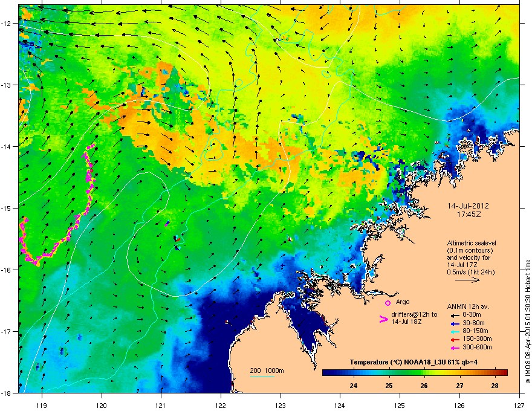The height and width of the screenshot is (411, 532).
Task: Click the time label 17:45Z
Action: (x=468, y=215)
